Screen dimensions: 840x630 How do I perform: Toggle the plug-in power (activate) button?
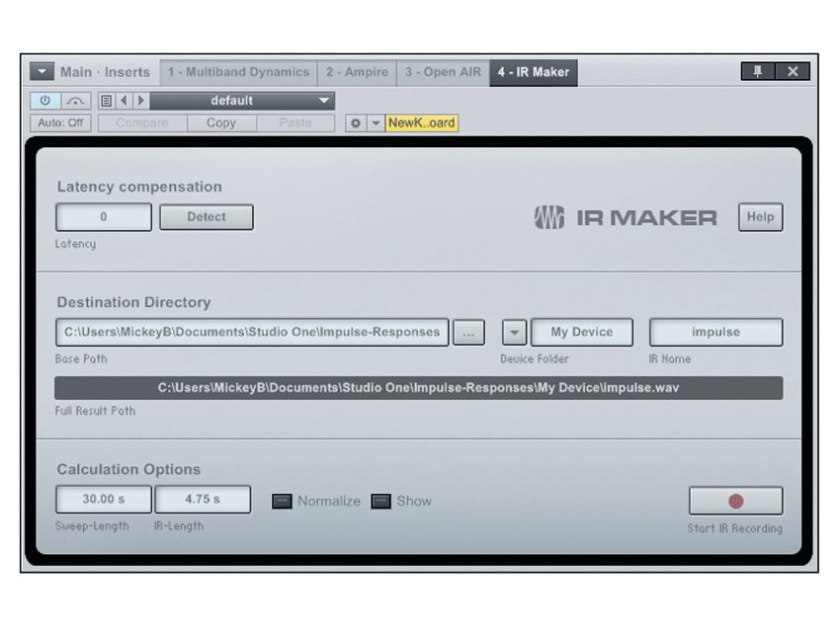[x=45, y=101]
